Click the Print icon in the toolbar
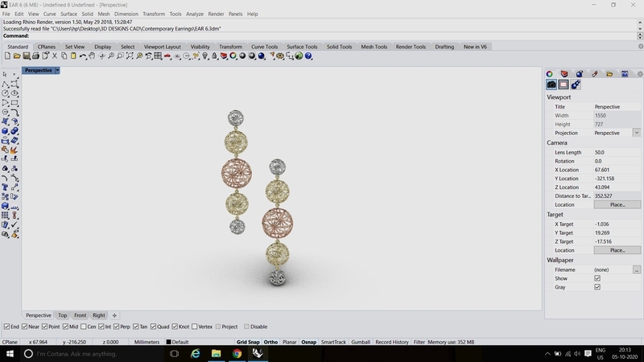 coord(35,56)
